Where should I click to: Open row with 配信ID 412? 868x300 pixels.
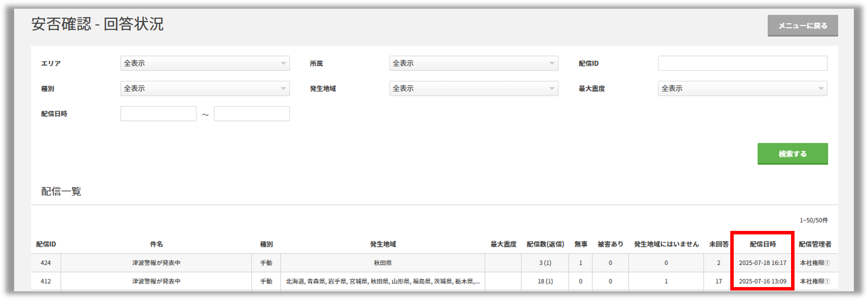(46, 281)
